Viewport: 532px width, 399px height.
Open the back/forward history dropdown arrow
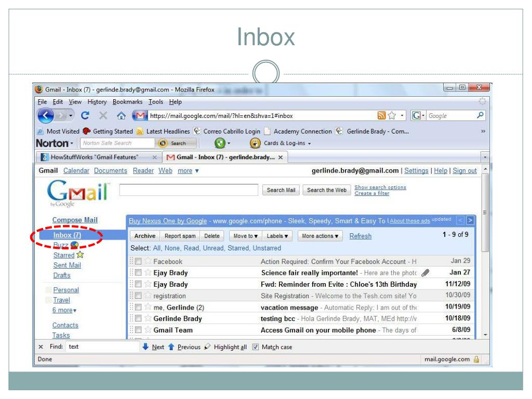point(71,116)
